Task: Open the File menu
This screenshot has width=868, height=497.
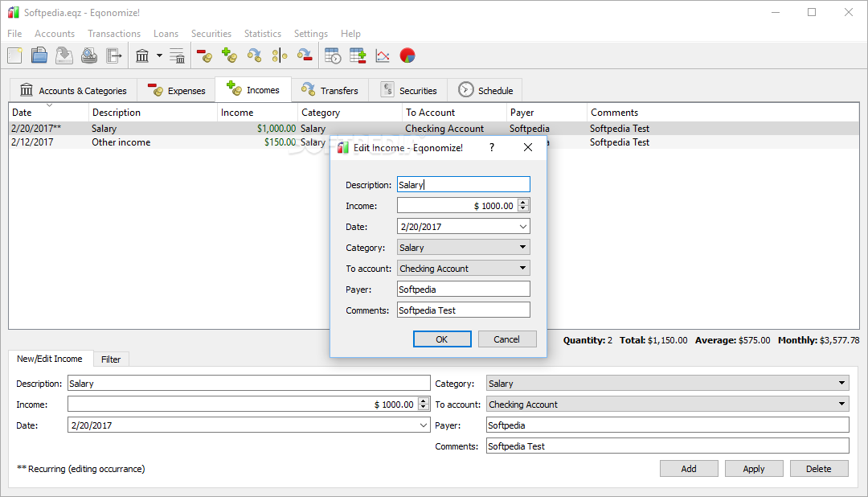Action: [x=14, y=34]
